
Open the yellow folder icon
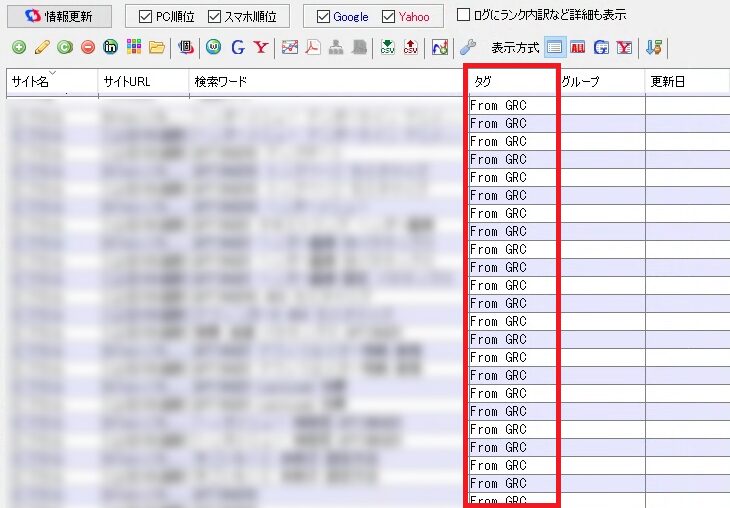coord(157,47)
